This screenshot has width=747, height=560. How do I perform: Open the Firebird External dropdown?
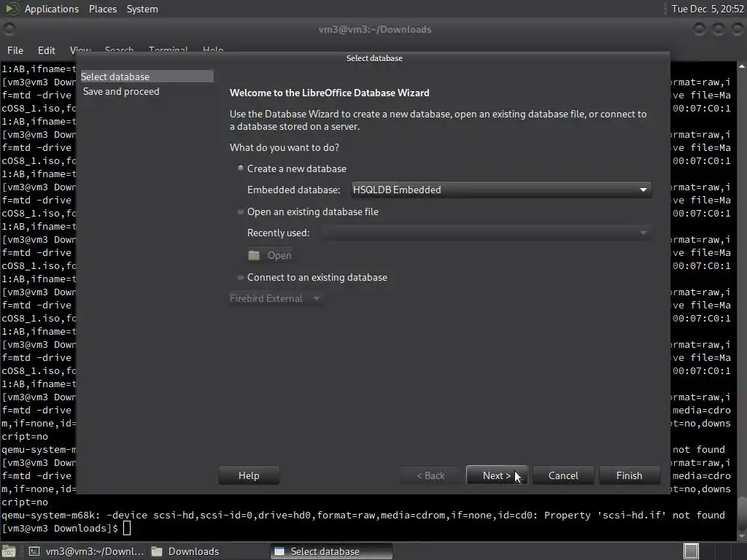(x=276, y=298)
